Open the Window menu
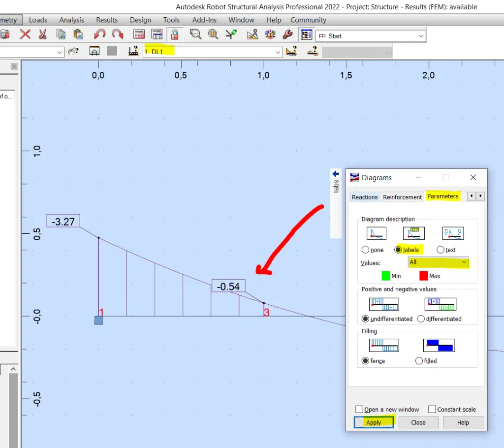The height and width of the screenshot is (448, 504). point(241,20)
